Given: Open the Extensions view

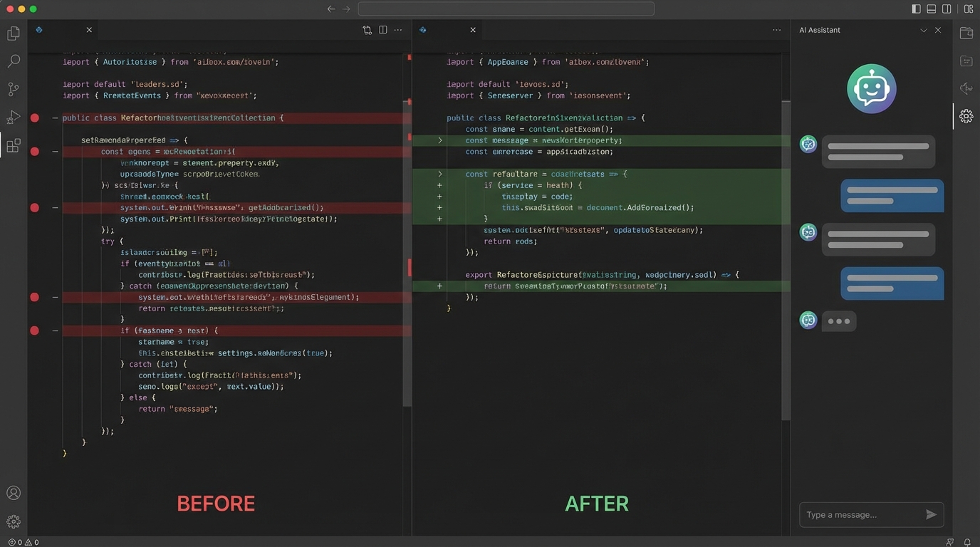Looking at the screenshot, I should coord(13,145).
